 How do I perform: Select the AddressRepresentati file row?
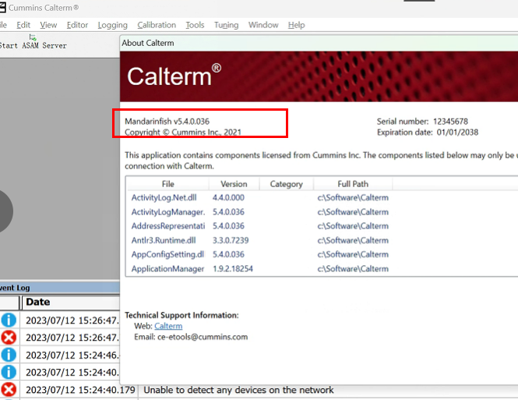[x=322, y=226]
